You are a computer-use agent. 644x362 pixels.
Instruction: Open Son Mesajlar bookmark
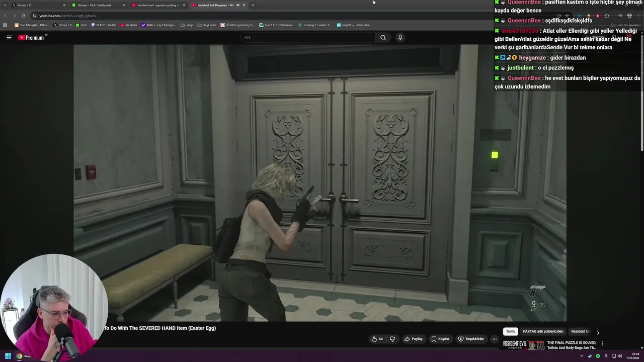pos(32,25)
